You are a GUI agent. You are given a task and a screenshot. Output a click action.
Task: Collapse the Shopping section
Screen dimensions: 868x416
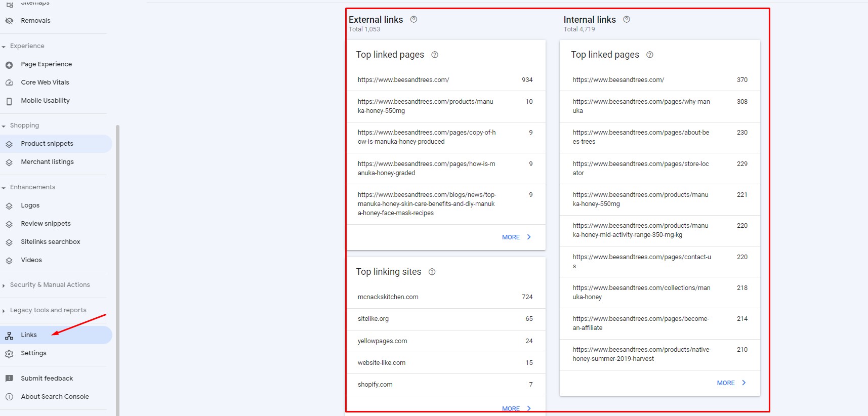point(4,126)
